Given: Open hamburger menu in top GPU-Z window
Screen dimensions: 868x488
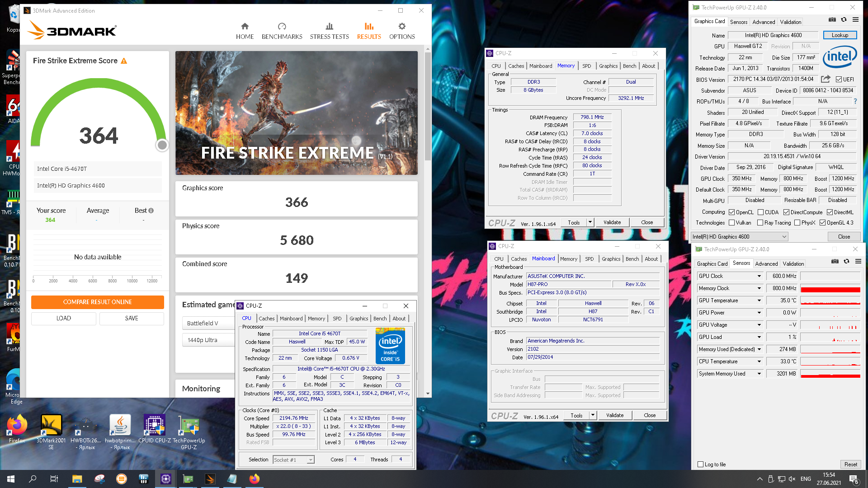Looking at the screenshot, I should point(855,20).
